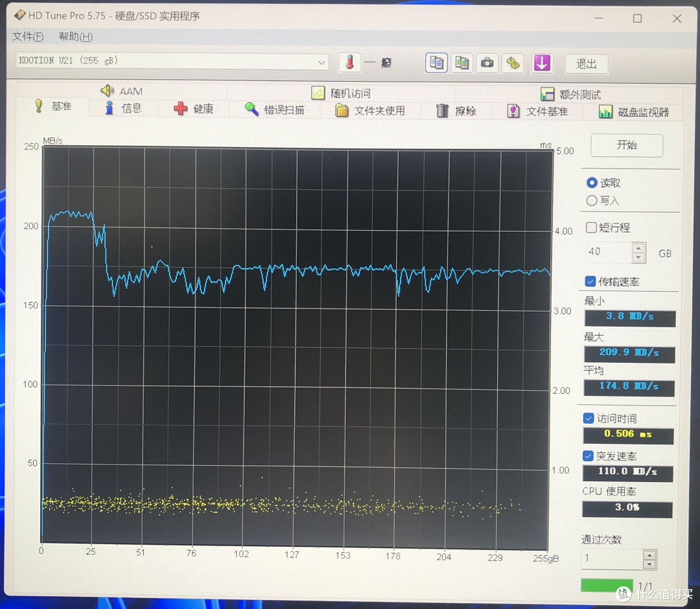Open the 额外测试 tab
The width and height of the screenshot is (700, 609).
click(570, 94)
